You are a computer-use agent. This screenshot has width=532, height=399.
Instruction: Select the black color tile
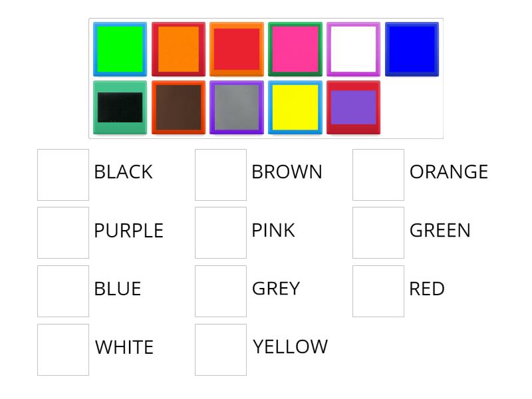[119, 106]
